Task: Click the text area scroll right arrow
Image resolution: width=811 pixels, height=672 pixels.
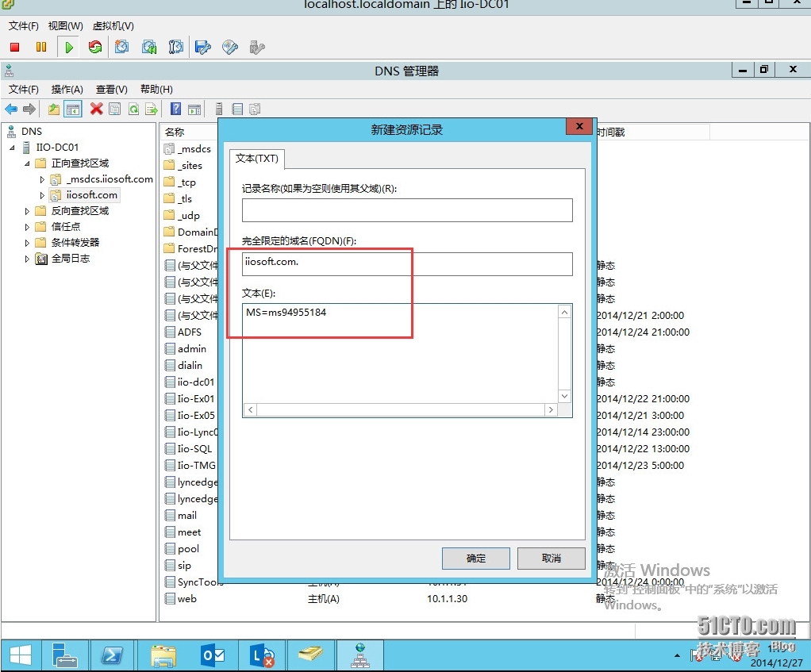Action: coord(551,410)
